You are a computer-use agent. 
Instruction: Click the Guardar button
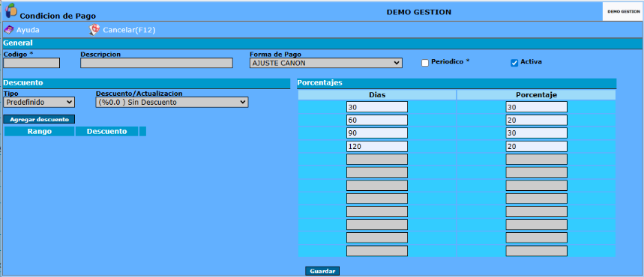[322, 271]
